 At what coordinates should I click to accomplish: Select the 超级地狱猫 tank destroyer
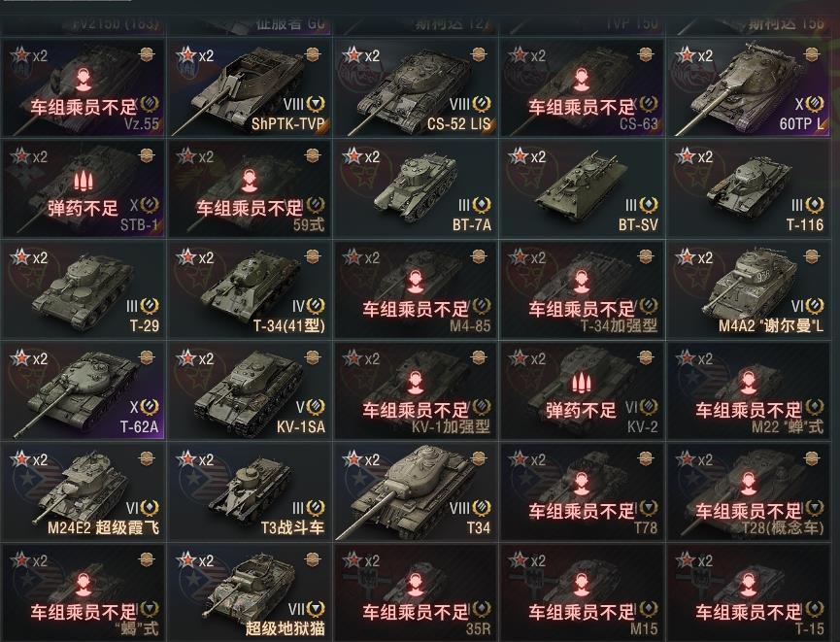(x=250, y=592)
